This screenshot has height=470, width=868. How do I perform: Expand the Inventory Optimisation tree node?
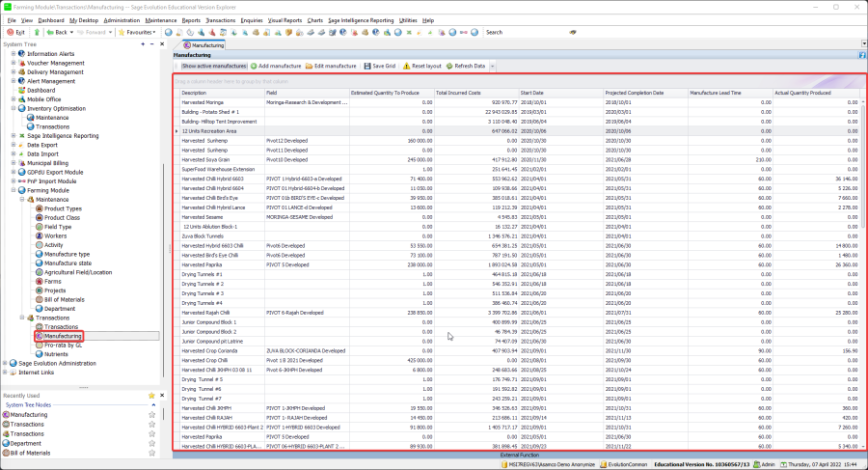coord(14,109)
